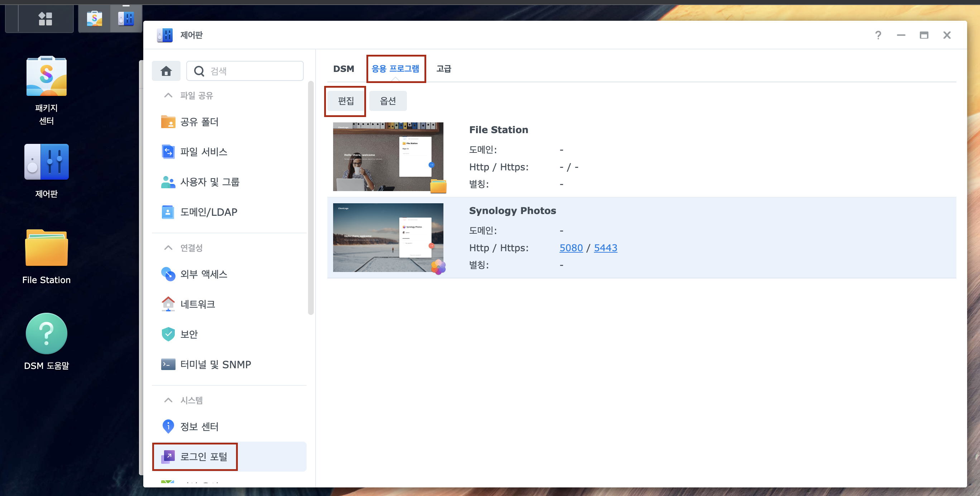
Task: Open Package Center desktop icon
Action: coord(47,76)
